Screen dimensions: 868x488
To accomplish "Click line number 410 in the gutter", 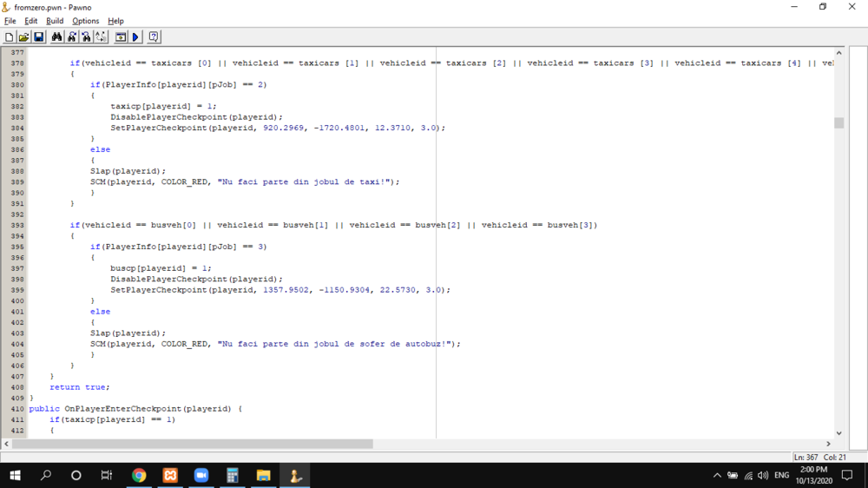I will click(17, 409).
